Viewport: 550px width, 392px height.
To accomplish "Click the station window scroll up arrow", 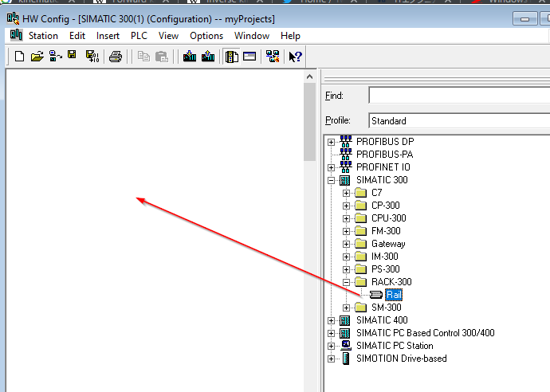I will click(x=309, y=76).
